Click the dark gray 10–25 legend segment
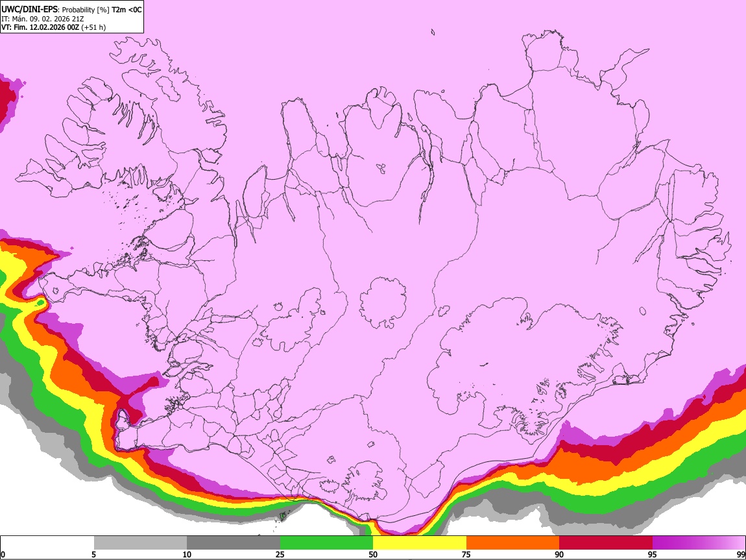 click(x=234, y=543)
